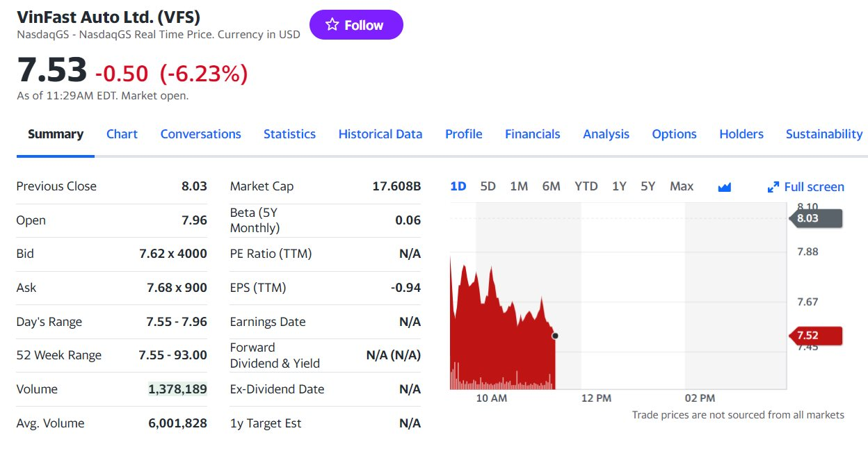The image size is (868, 449).
Task: Open the Options tab
Action: coord(674,134)
